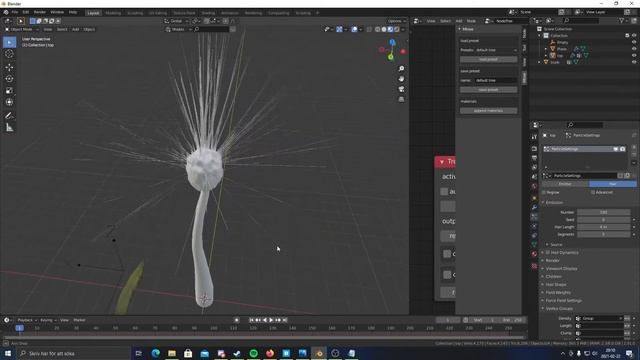The width and height of the screenshot is (640, 360).
Task: Adjust the Hair Length value field
Action: (604, 227)
